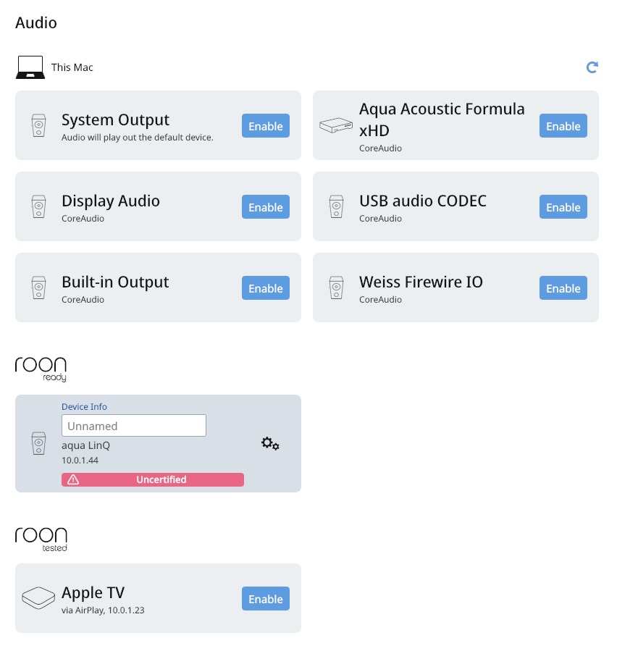Open the Device Info link
Screen dimensions: 638x672
click(x=84, y=406)
